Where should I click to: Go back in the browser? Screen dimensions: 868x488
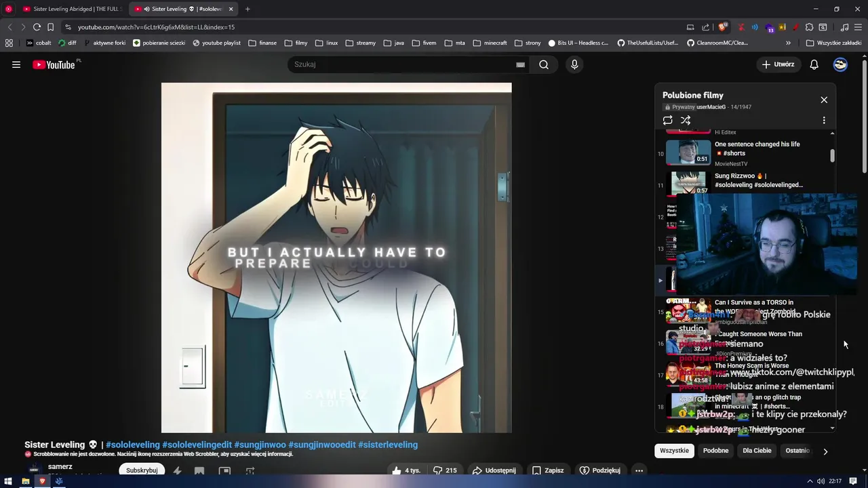coord(9,27)
